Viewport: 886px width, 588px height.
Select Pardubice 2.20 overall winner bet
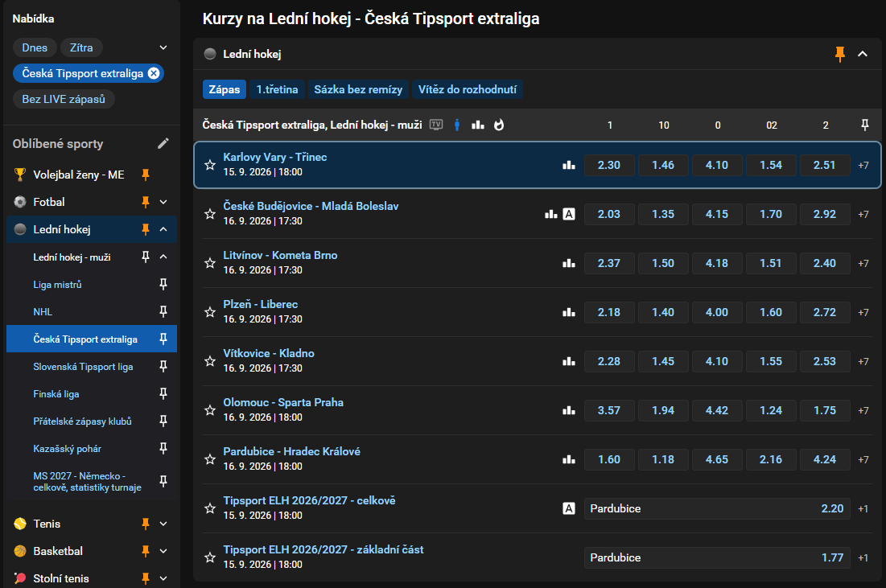pos(717,508)
